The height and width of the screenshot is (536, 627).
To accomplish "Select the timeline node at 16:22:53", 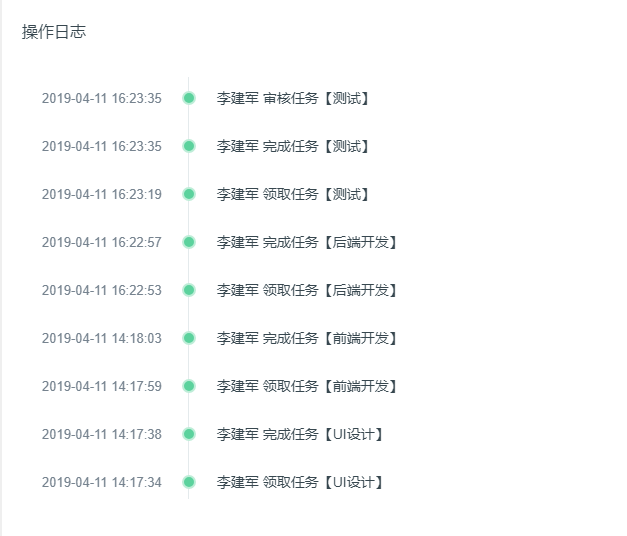I will [x=189, y=290].
